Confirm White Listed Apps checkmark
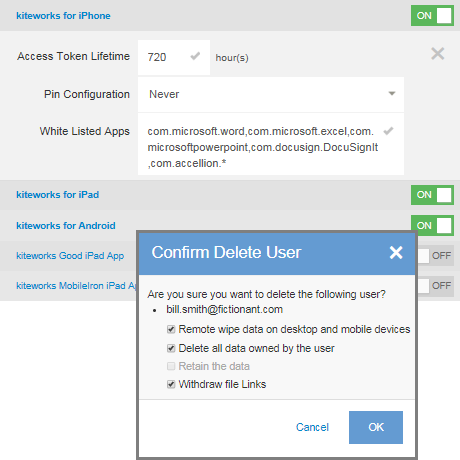 pos(388,131)
